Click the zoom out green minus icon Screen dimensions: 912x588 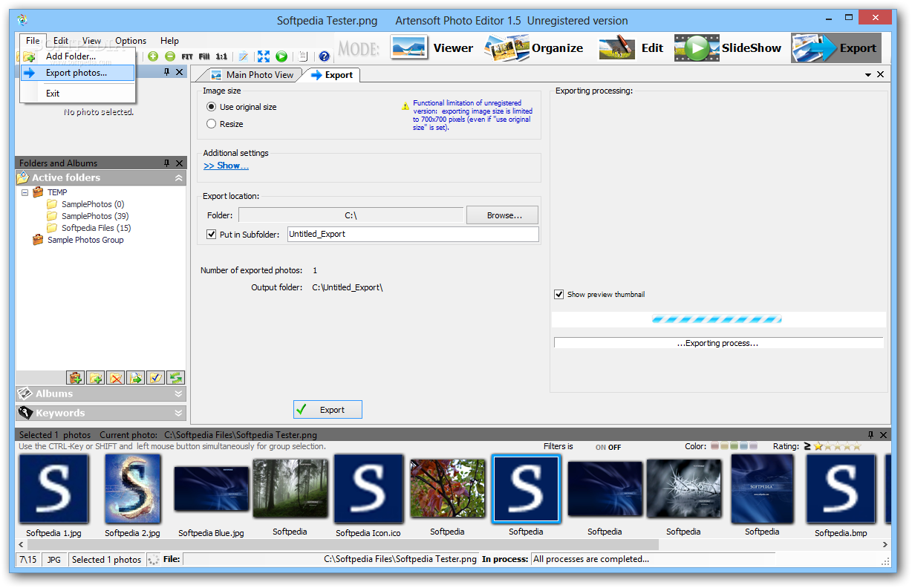(x=170, y=56)
